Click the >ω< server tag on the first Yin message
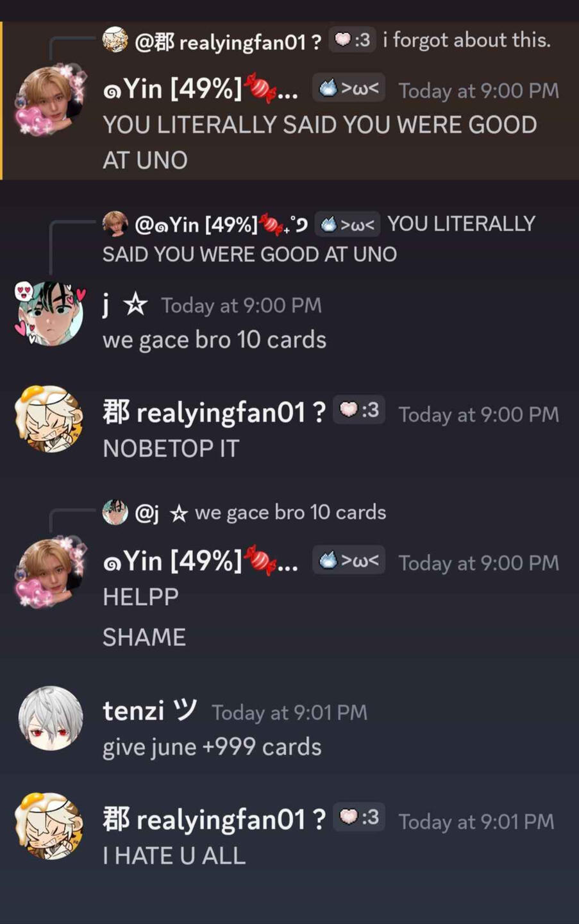Screen dimensions: 579x924 pyautogui.click(x=349, y=89)
